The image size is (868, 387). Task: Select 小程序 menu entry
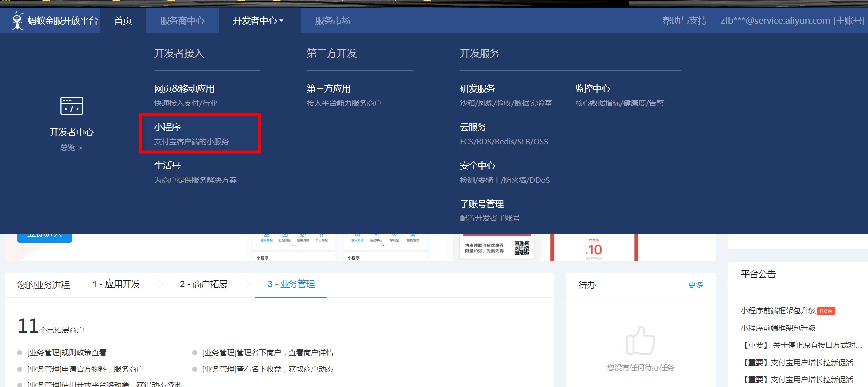(x=167, y=127)
